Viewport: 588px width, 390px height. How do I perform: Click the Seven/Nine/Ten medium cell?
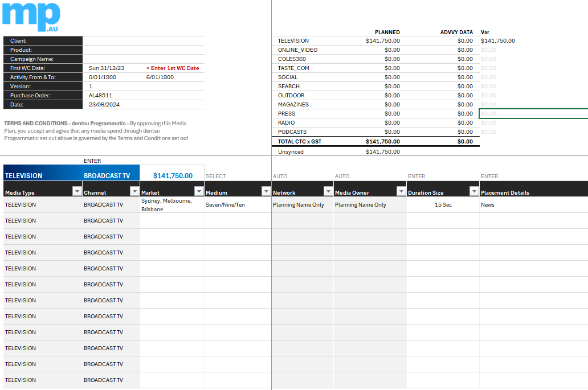pyautogui.click(x=225, y=205)
